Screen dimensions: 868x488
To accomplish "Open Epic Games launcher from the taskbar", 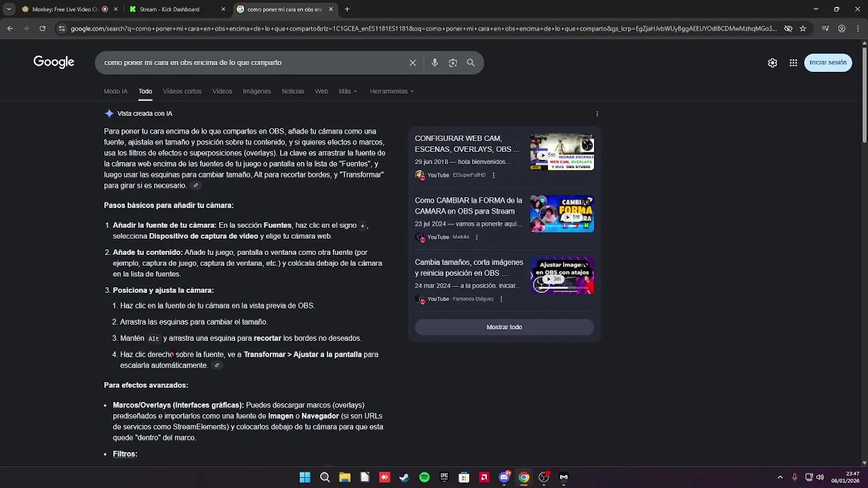I will (x=444, y=477).
